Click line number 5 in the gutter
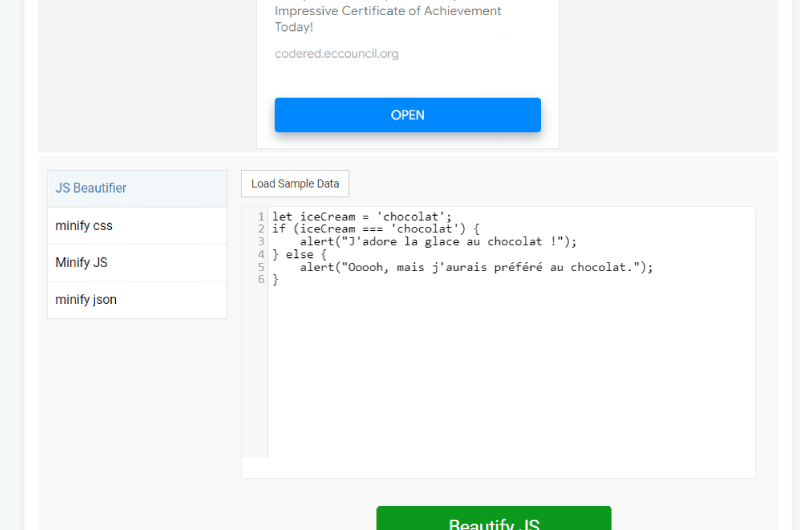This screenshot has width=800, height=530. pyautogui.click(x=261, y=267)
